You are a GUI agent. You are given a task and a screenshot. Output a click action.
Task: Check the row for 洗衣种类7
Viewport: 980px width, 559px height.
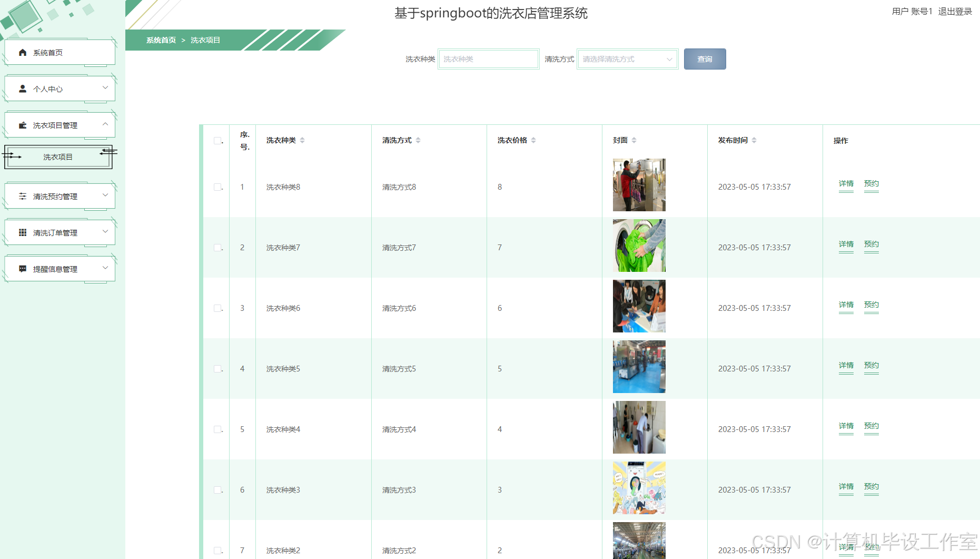pyautogui.click(x=217, y=248)
